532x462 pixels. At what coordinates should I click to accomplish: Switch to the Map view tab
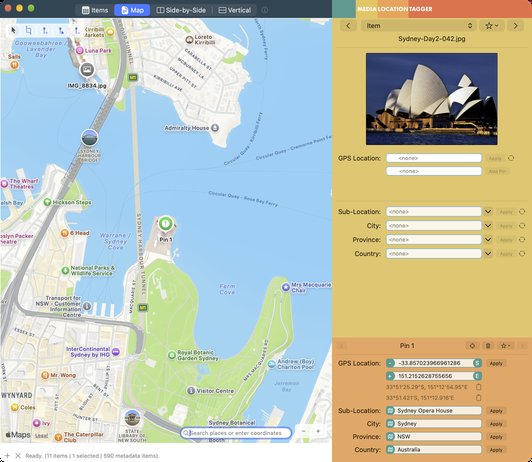pyautogui.click(x=132, y=10)
